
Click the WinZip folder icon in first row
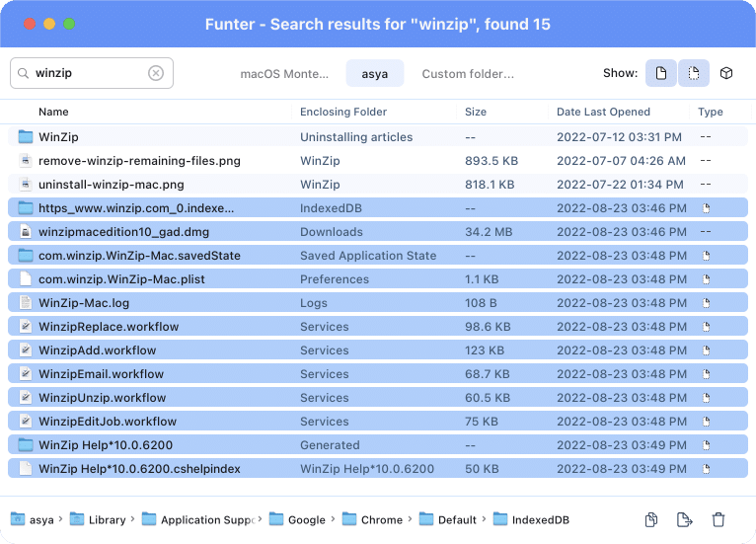26,137
